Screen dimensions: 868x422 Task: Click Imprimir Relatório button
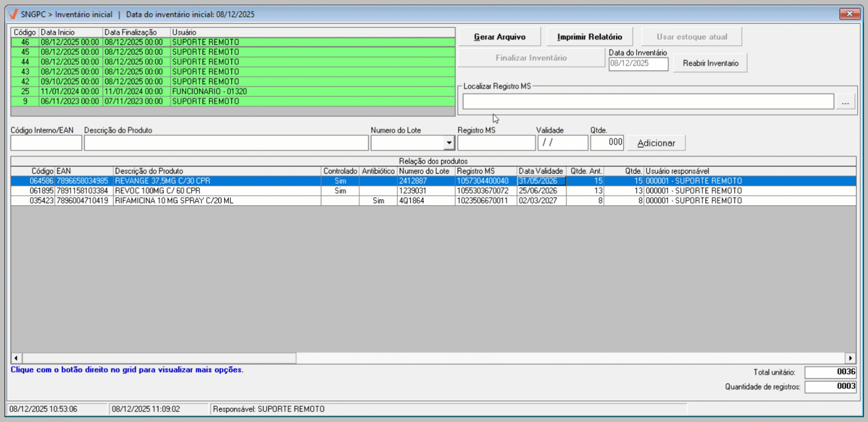point(589,37)
